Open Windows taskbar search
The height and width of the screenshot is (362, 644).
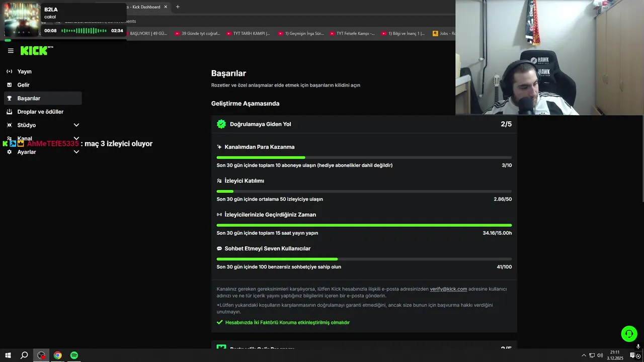pos(24,355)
